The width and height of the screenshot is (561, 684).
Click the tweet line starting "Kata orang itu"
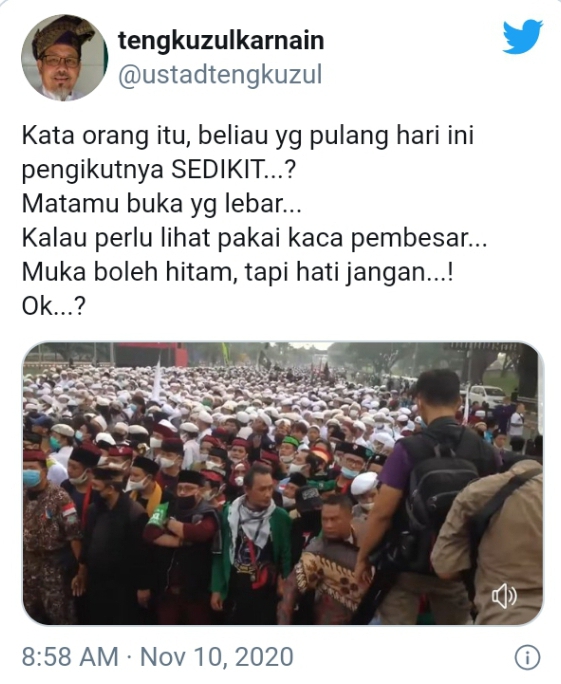click(x=248, y=136)
